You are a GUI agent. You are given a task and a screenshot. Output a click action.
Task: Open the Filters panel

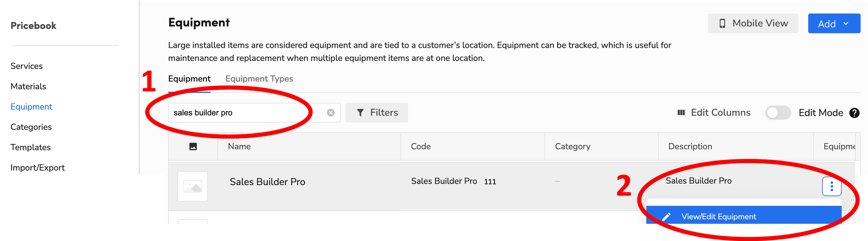pos(376,113)
